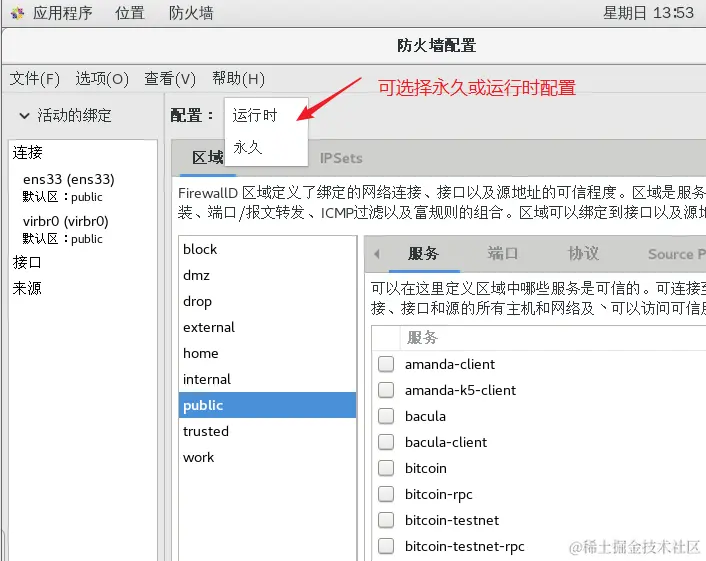Open the 防火墙 app menu in top bar
Image resolution: width=706 pixels, height=561 pixels.
(x=191, y=13)
